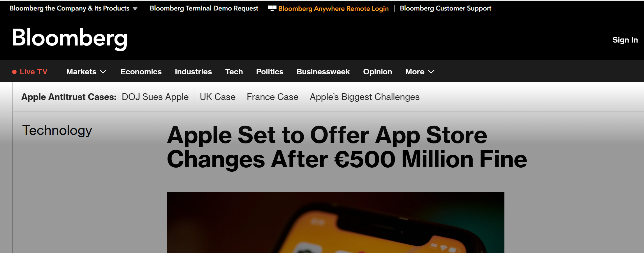Open the DOJ Sues Apple link
Screen dimensions: 644x253
155,97
